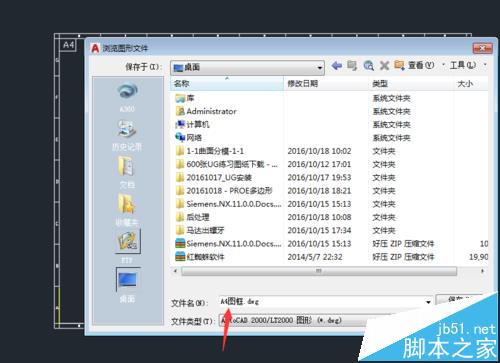Sort by 名称 column header
This screenshot has height=363, width=500.
pos(227,83)
